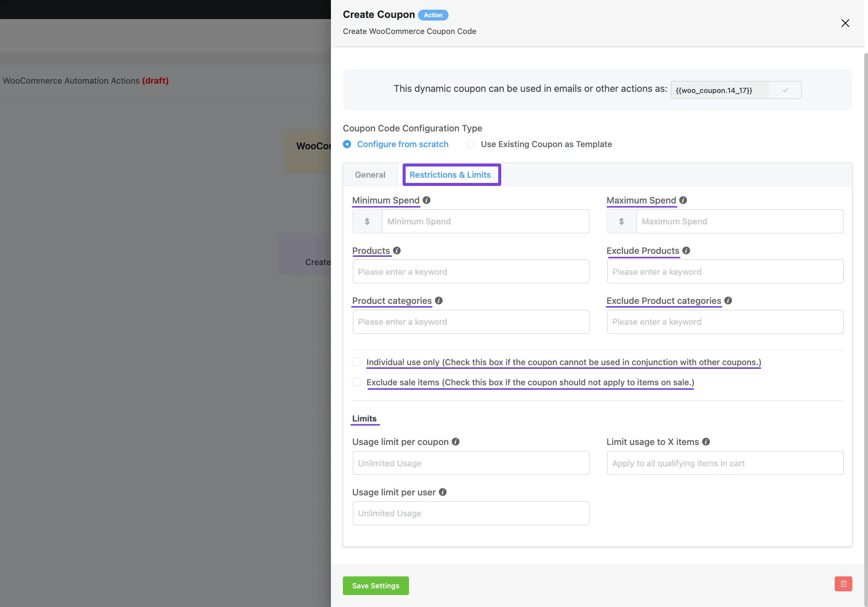Click the Usage limit per user field
The height and width of the screenshot is (607, 868).
pos(471,513)
